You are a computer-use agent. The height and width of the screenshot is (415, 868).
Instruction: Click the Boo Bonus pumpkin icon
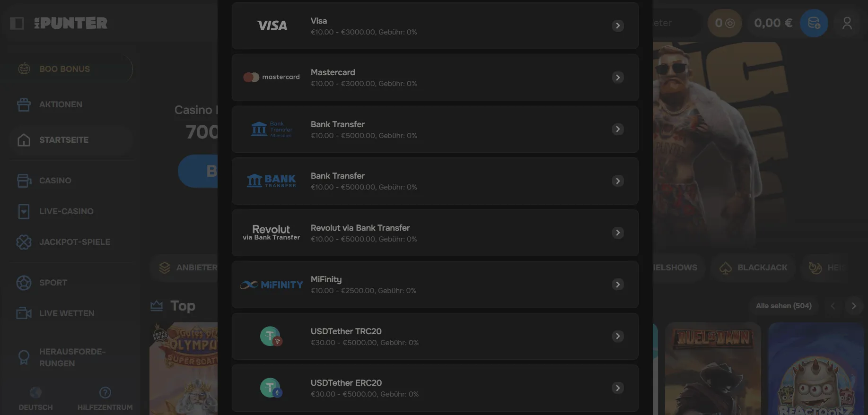point(24,69)
